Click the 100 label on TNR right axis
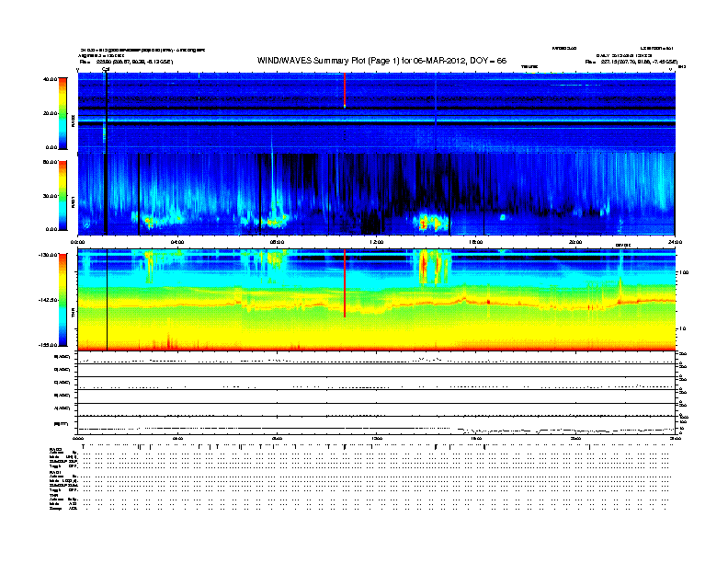 (684, 272)
